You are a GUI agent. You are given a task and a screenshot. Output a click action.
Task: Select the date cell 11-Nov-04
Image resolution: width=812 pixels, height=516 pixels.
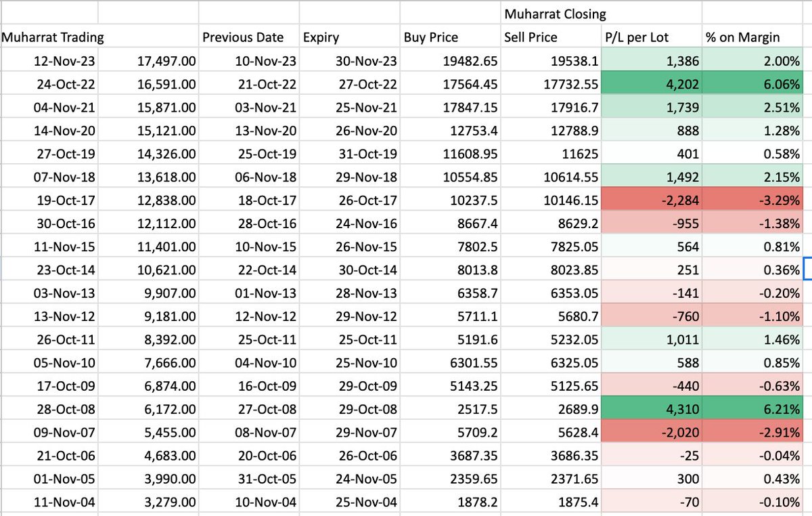49,500
